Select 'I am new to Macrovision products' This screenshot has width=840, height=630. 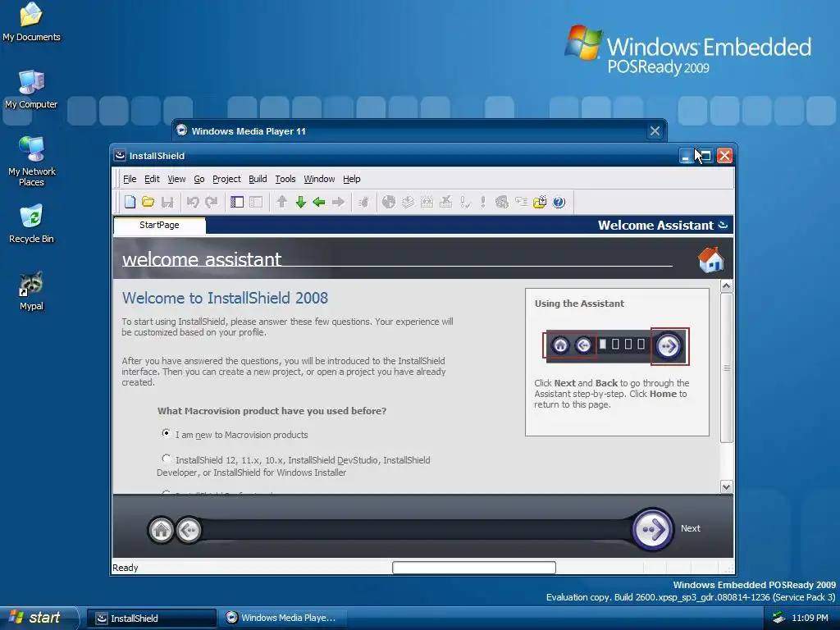pos(166,433)
